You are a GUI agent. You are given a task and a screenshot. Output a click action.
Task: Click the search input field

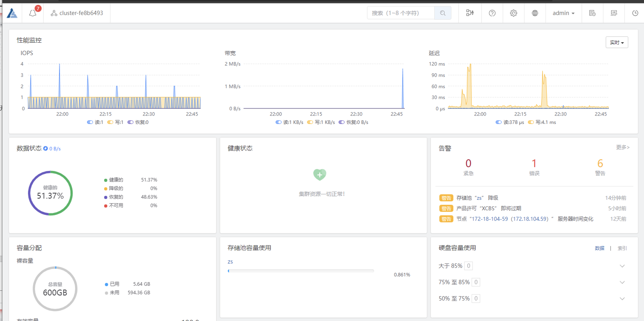click(x=400, y=13)
